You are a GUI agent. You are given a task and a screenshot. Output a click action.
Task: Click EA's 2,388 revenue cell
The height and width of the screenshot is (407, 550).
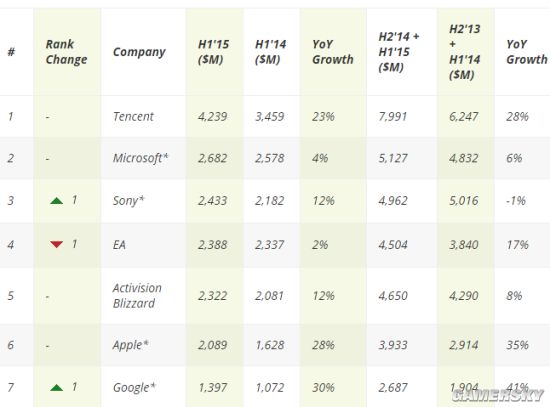click(x=212, y=245)
